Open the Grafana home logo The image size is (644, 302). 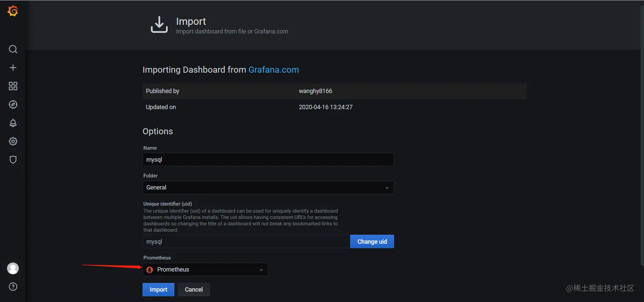(x=13, y=11)
